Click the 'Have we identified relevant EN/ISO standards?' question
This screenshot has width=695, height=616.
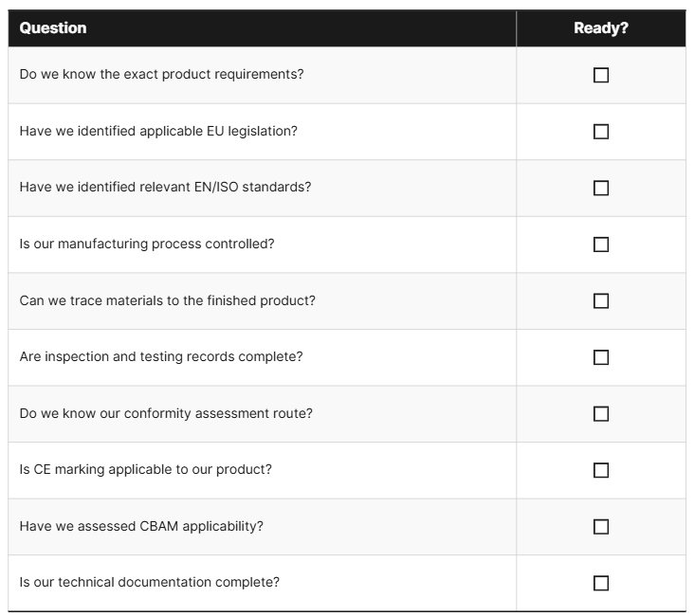(x=165, y=187)
